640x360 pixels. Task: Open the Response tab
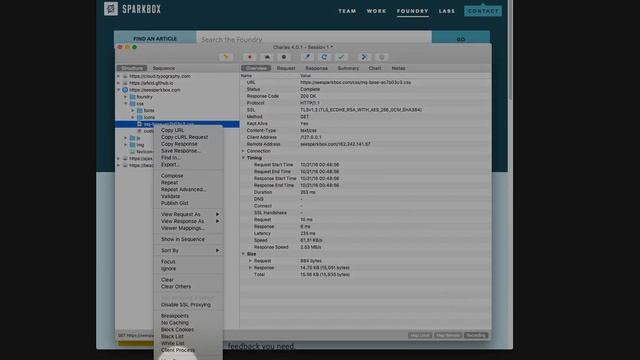[316, 68]
